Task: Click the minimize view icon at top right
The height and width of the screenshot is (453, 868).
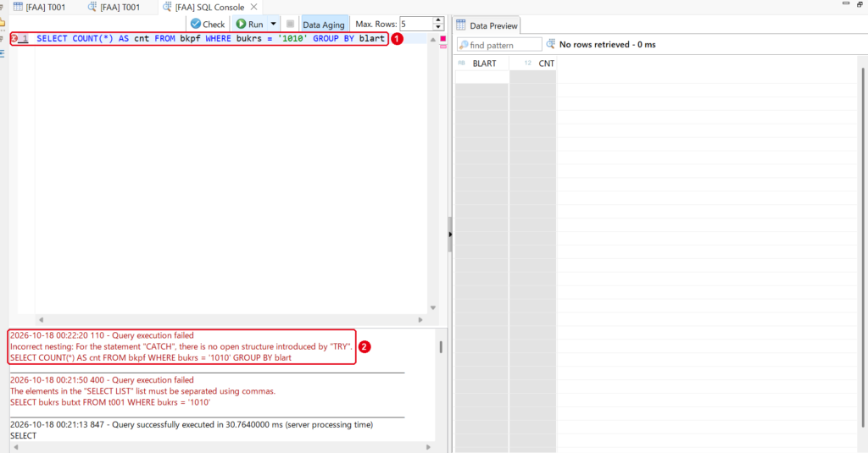Action: click(846, 3)
